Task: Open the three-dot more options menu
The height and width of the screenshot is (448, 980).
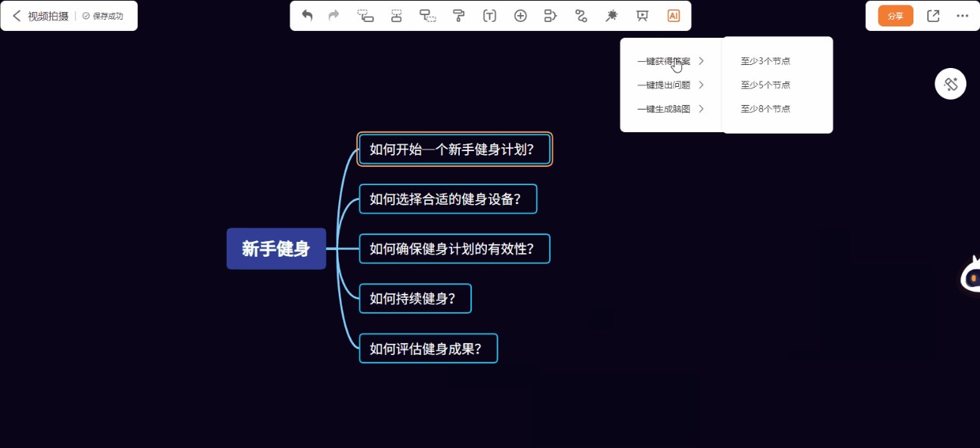Action: [963, 16]
